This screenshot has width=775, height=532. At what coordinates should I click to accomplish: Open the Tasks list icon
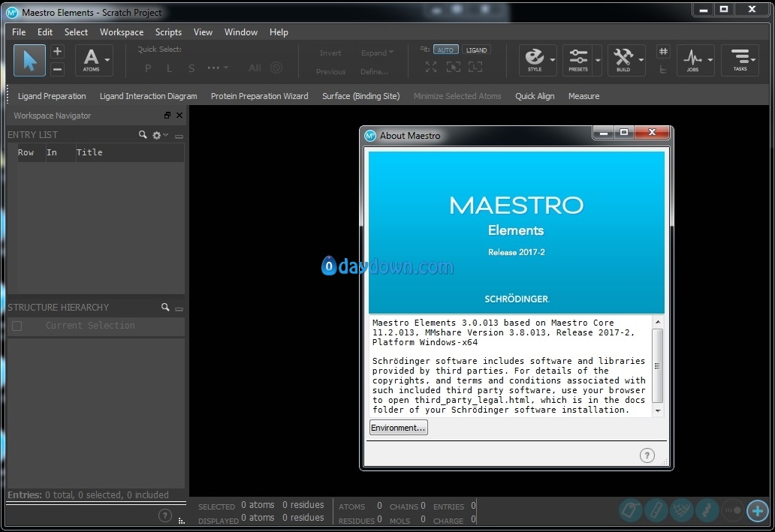(x=740, y=60)
